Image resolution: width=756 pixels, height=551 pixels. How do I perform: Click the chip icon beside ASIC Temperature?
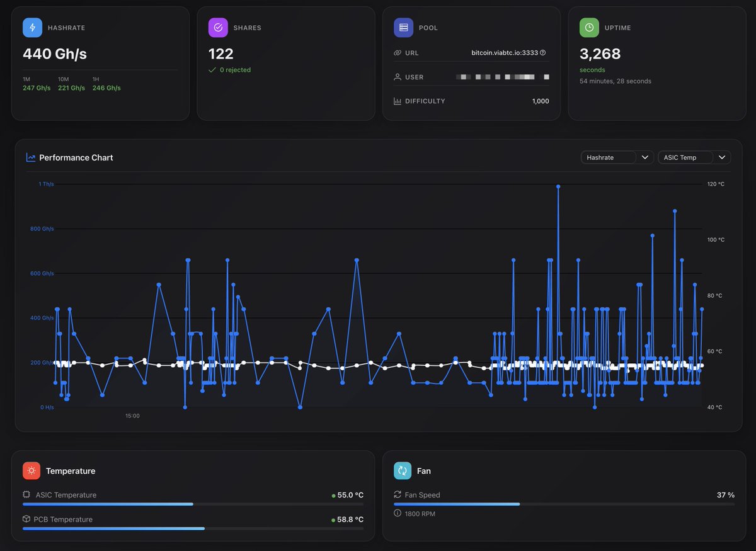click(26, 495)
